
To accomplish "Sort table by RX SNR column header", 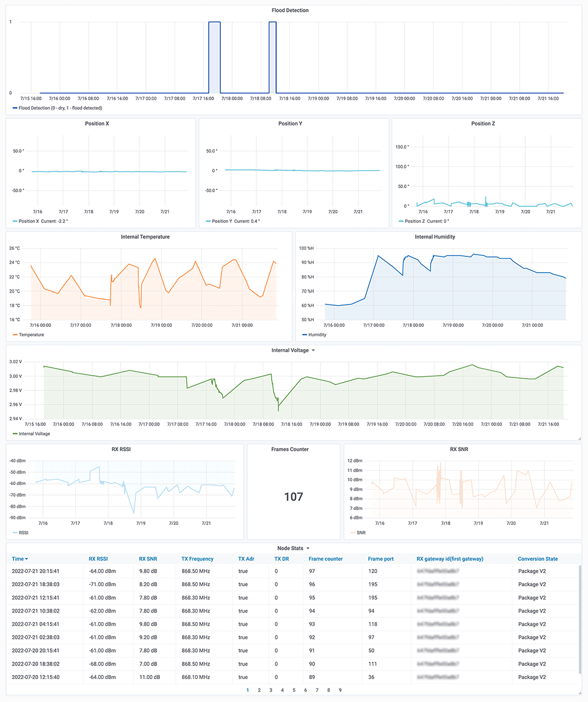I will coord(148,559).
